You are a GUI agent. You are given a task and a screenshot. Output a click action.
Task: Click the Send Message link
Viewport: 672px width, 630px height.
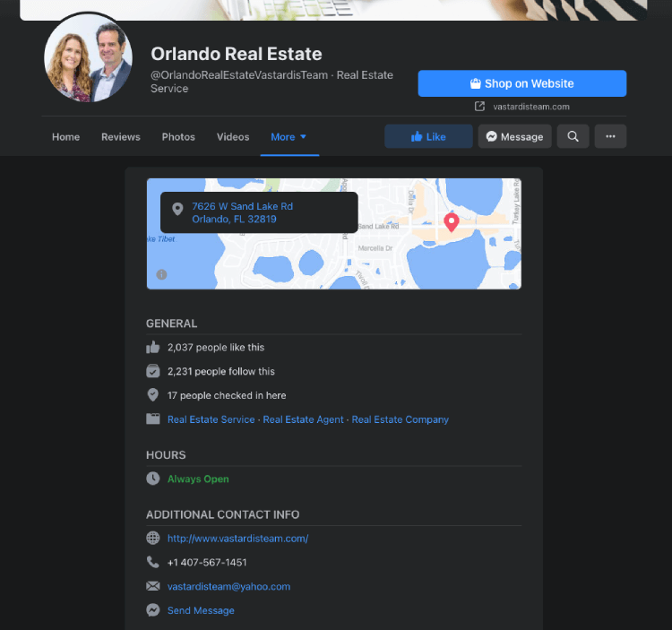201,610
